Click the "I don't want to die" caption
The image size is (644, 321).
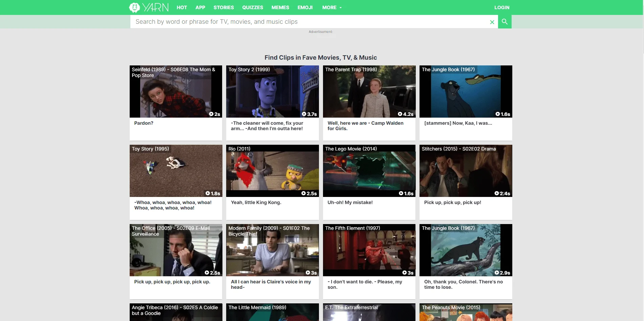365,284
